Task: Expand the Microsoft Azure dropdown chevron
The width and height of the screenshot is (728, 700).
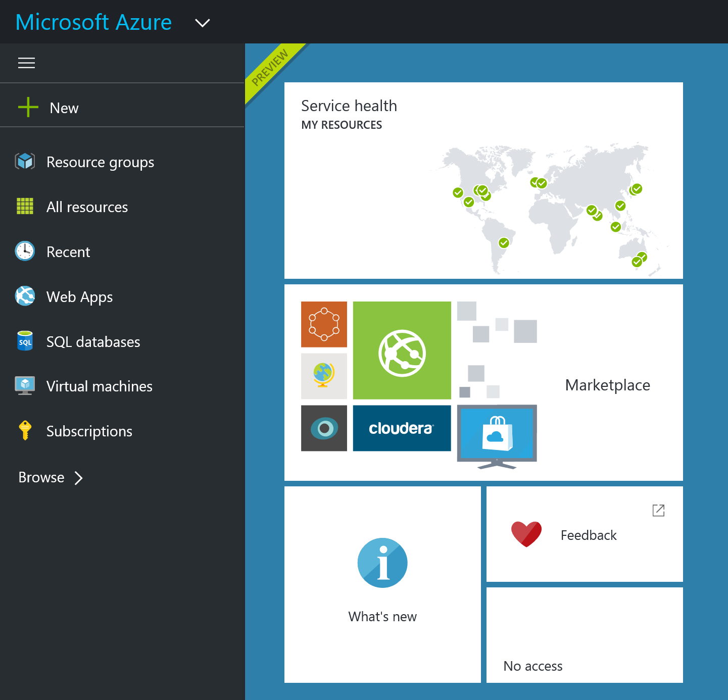Action: coord(203,23)
